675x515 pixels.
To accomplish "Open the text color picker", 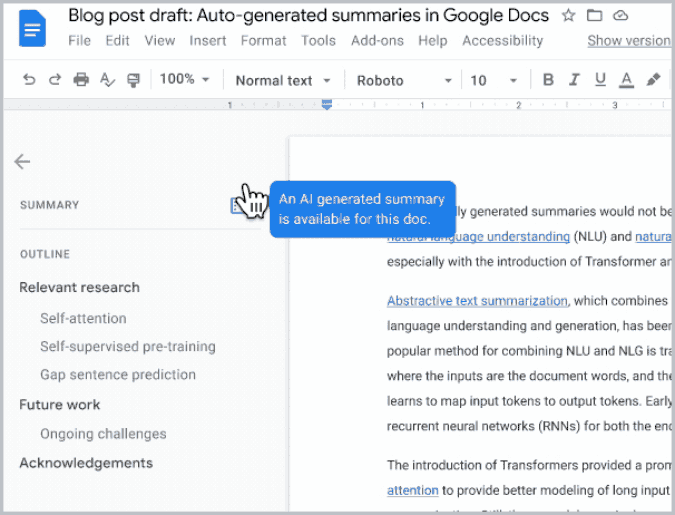I will (x=626, y=80).
